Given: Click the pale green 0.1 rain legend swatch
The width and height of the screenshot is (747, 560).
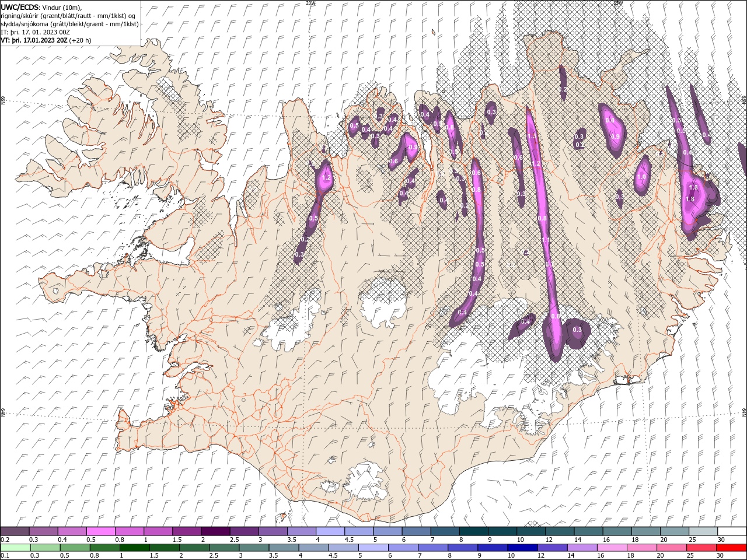Looking at the screenshot, I should (x=15, y=548).
